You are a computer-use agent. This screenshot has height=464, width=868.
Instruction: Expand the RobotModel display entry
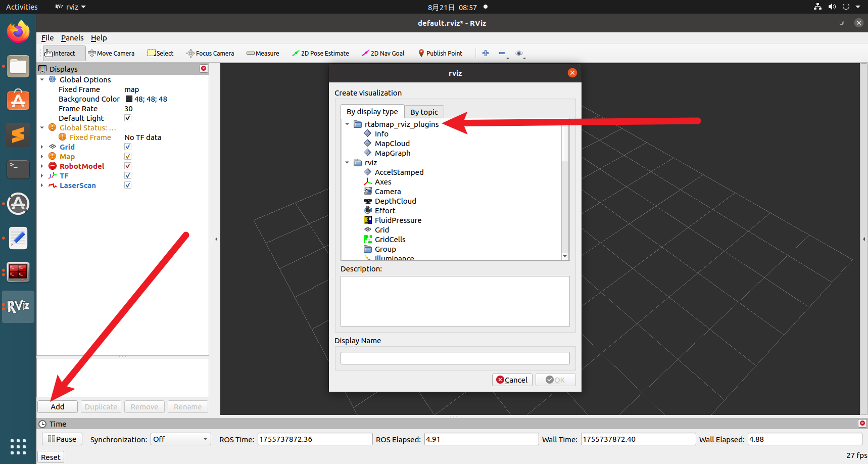point(42,166)
